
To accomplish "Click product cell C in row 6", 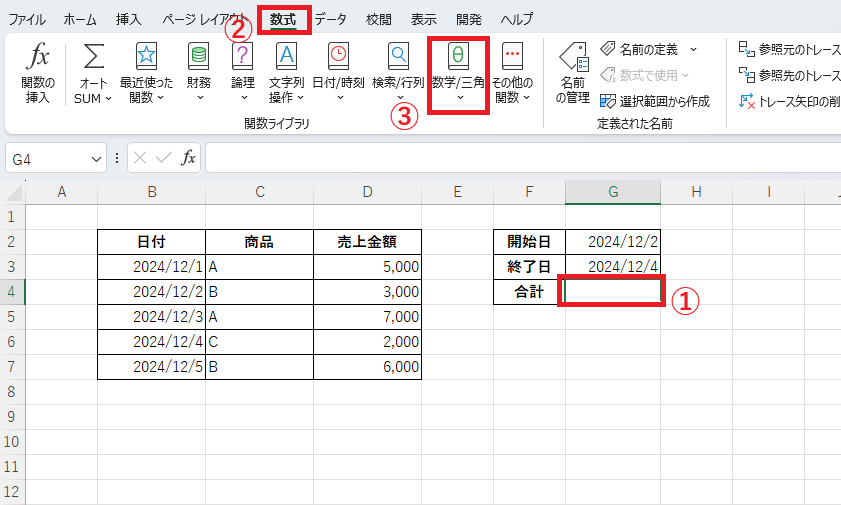I will point(260,341).
